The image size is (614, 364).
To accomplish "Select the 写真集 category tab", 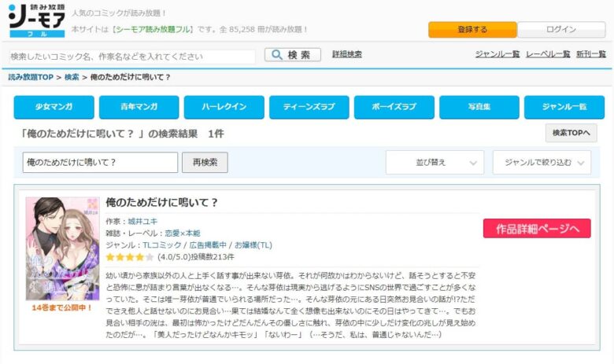I will (x=479, y=107).
